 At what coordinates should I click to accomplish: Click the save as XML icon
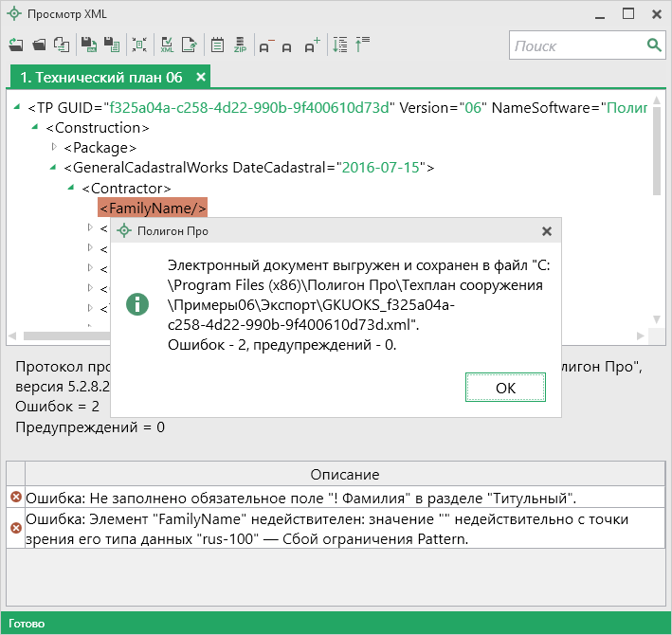[88, 45]
